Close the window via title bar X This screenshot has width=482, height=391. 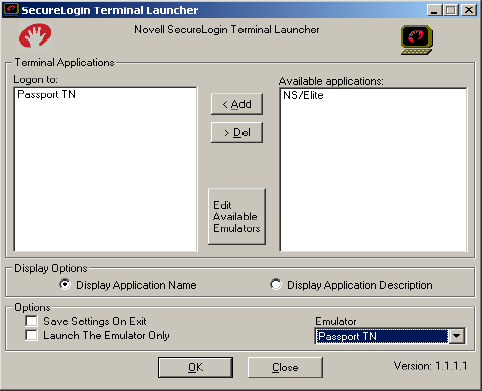click(469, 10)
